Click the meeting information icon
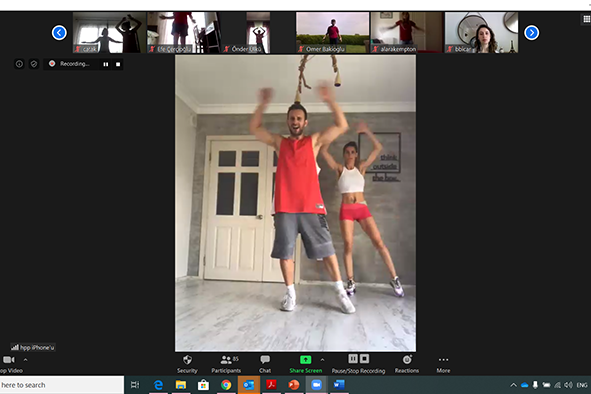The height and width of the screenshot is (394, 591). [x=19, y=64]
